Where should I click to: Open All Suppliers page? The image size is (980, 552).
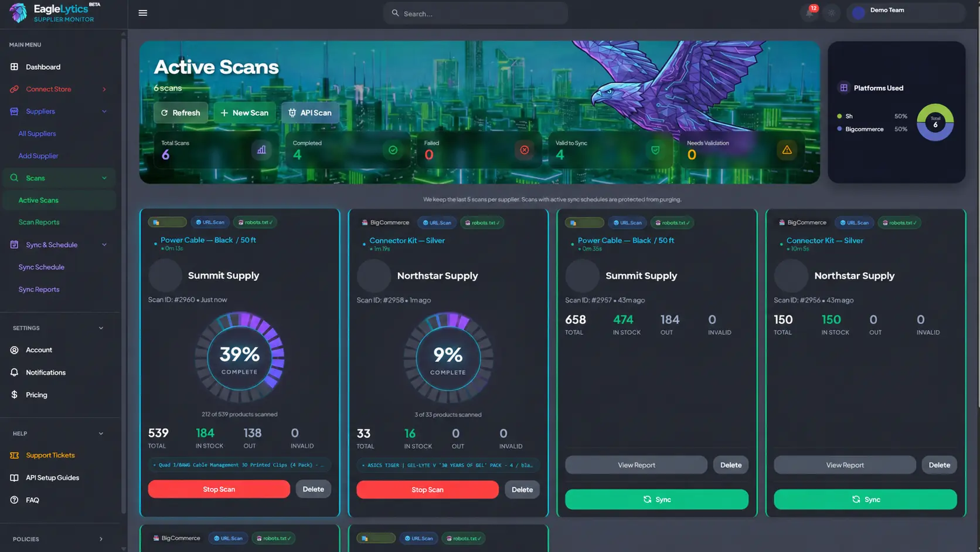pos(37,134)
